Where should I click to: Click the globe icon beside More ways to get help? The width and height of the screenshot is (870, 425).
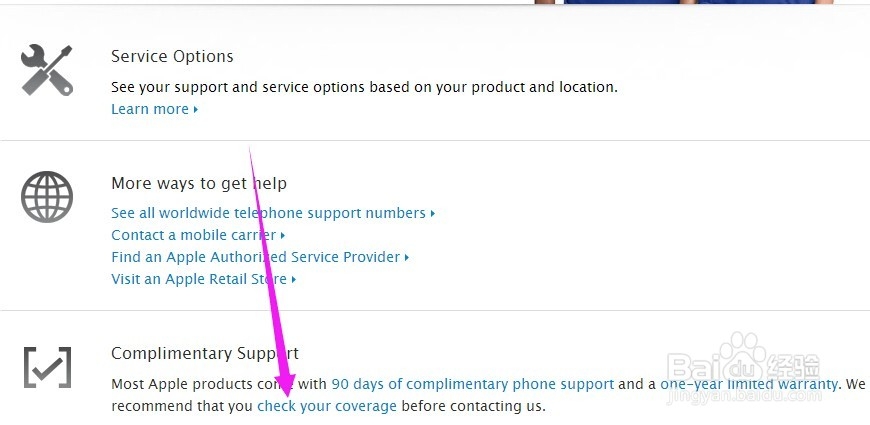47,197
